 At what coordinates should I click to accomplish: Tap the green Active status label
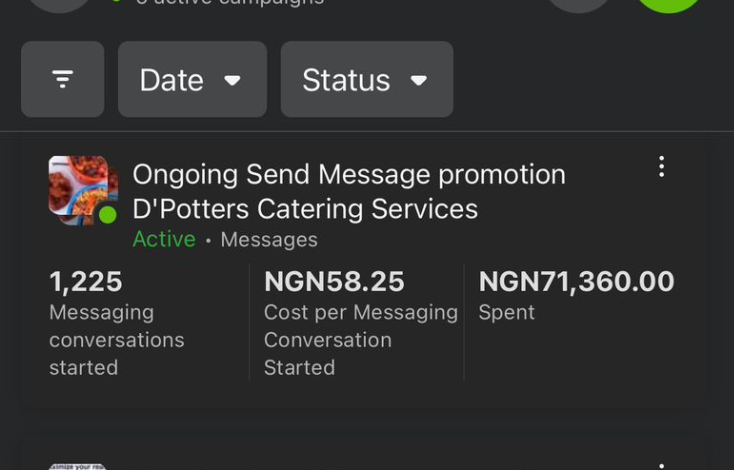(164, 239)
